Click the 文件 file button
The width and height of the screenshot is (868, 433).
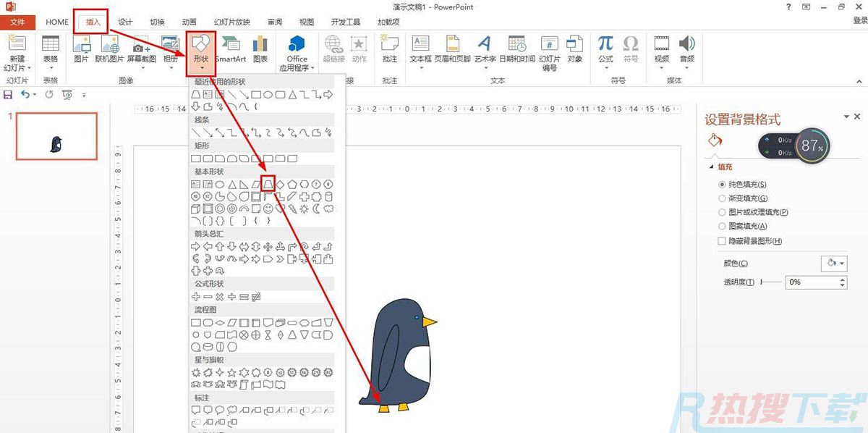point(17,22)
